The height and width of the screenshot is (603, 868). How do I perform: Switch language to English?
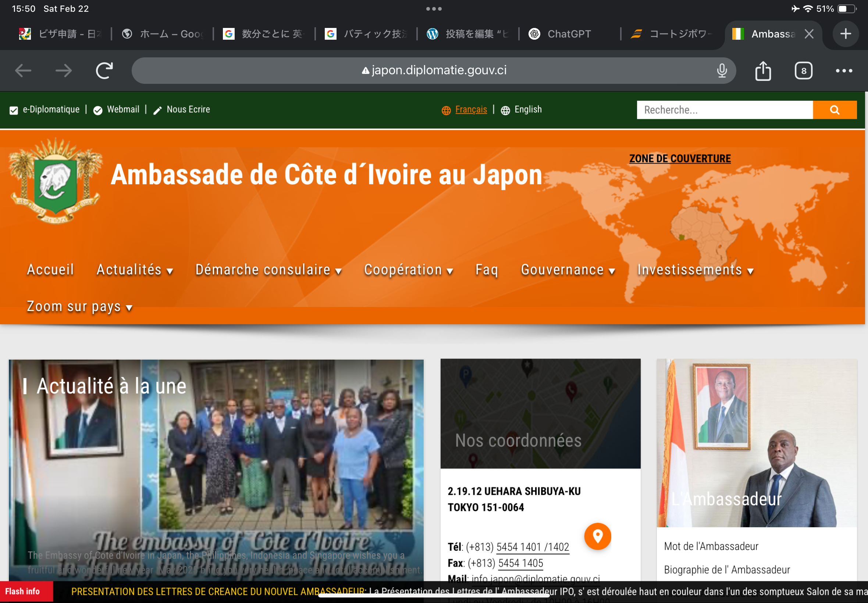click(527, 110)
